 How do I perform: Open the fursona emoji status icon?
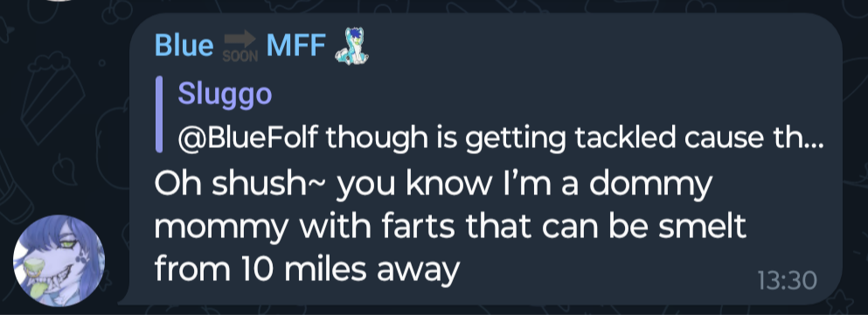[x=352, y=45]
